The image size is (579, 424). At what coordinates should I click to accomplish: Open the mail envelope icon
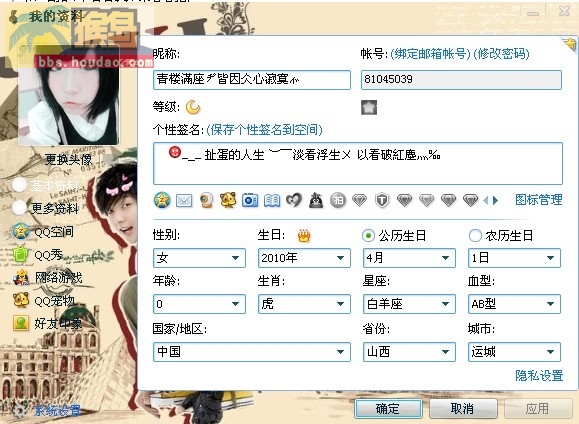tap(184, 201)
